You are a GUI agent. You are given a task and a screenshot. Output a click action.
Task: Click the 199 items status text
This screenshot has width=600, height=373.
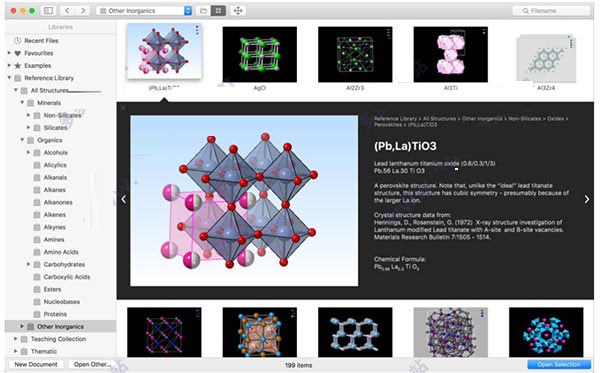tap(298, 365)
